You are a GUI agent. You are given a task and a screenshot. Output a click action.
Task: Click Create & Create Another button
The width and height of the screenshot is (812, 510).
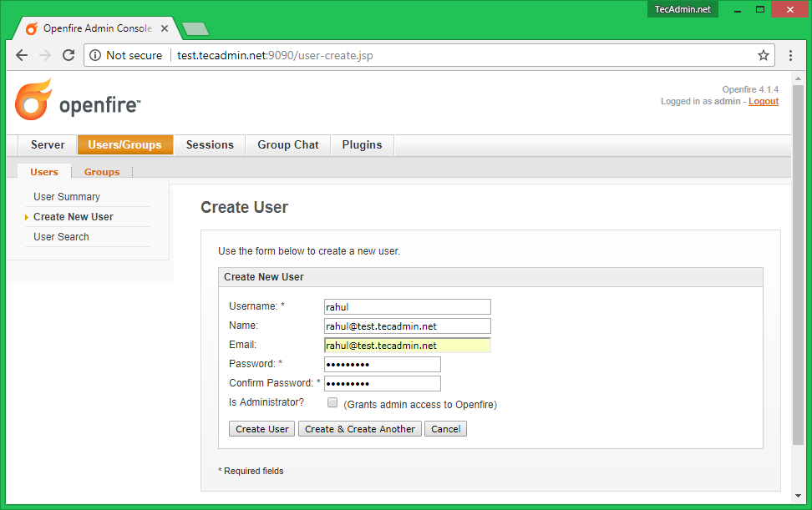[x=360, y=429]
